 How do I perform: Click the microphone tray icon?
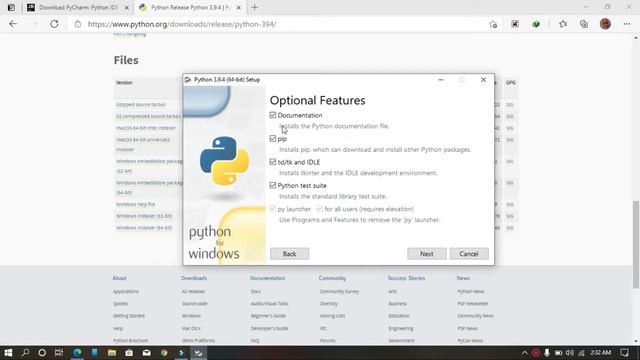click(547, 353)
